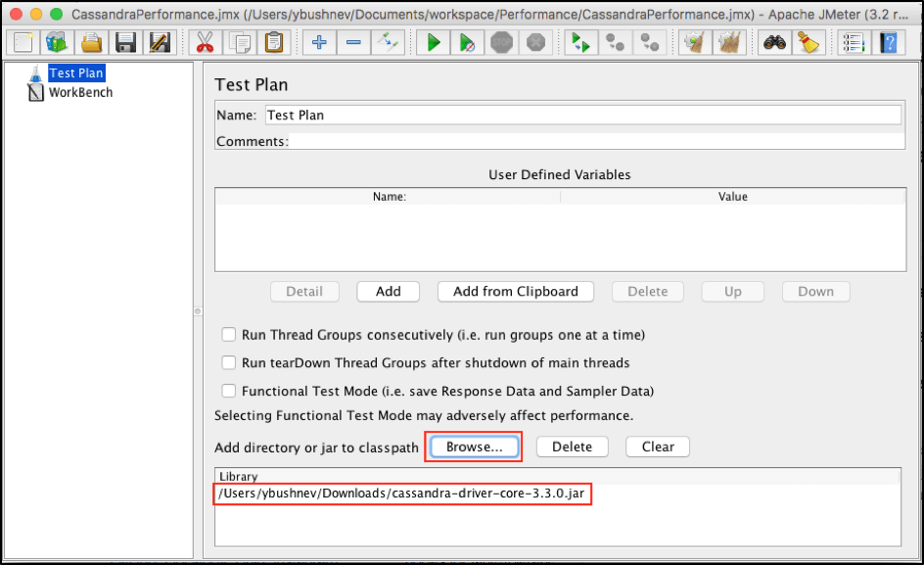This screenshot has width=924, height=565.
Task: Save the test plan with floppy icon
Action: pos(125,42)
